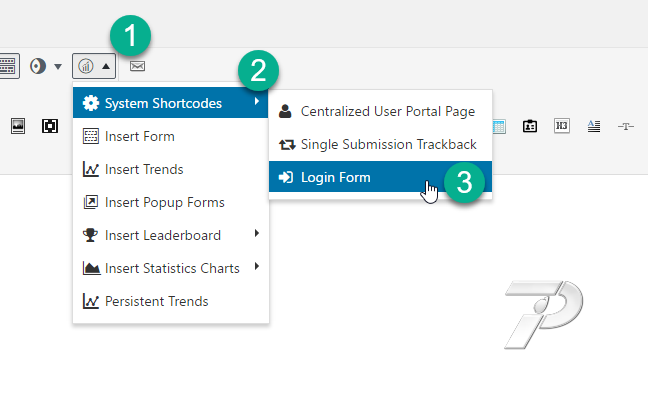
Task: Expand the Insert Leaderboard submenu arrow
Action: coord(257,233)
